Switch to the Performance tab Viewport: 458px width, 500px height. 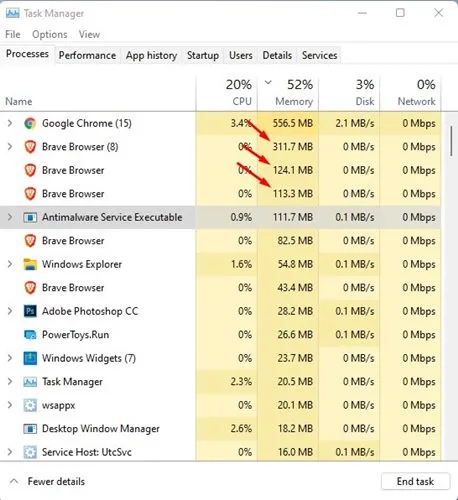tap(87, 55)
